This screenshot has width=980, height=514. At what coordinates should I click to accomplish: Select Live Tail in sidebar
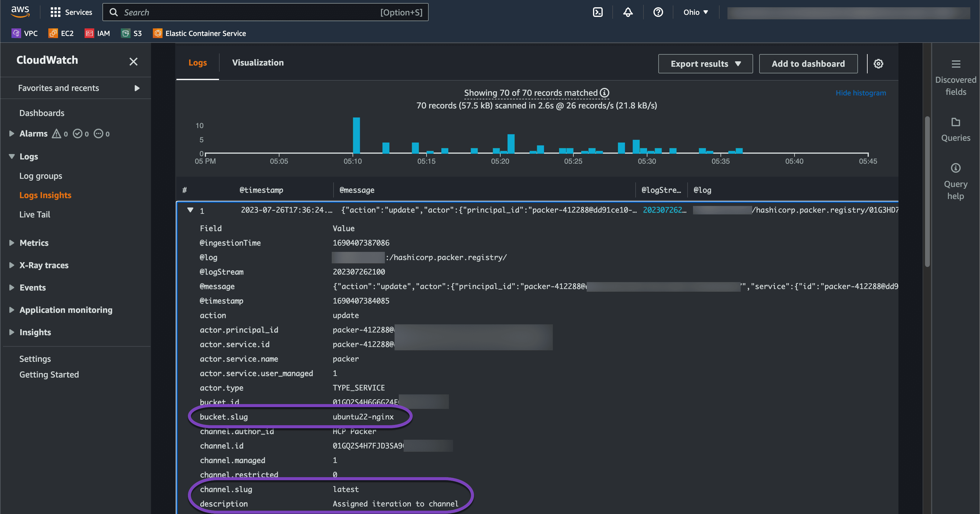coord(35,214)
